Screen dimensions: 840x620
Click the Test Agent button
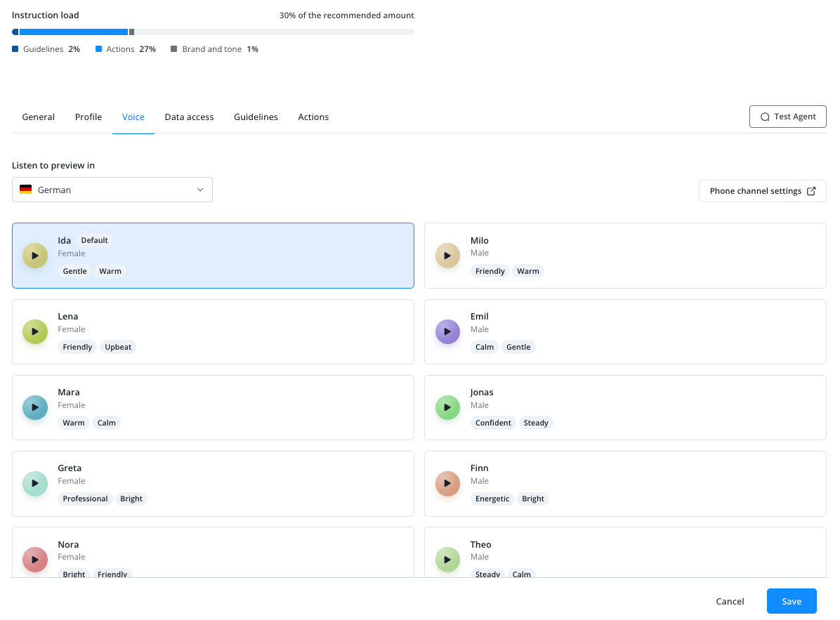787,117
